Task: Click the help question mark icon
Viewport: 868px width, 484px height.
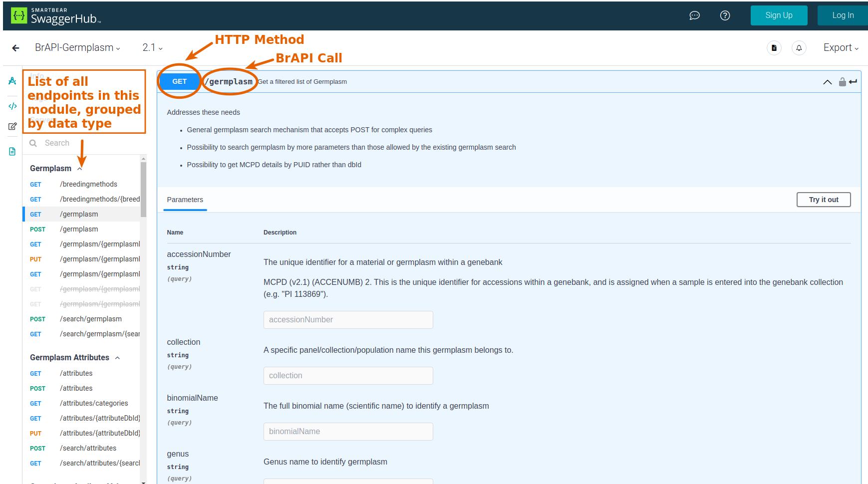Action: [725, 15]
